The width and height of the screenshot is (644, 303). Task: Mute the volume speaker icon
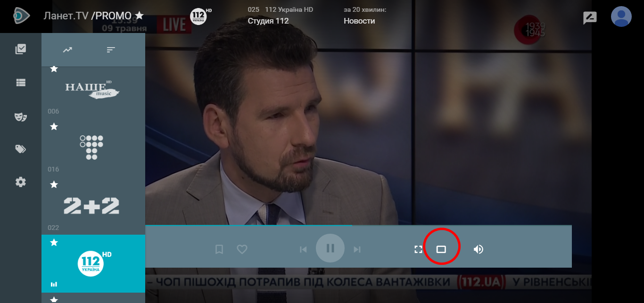click(478, 249)
